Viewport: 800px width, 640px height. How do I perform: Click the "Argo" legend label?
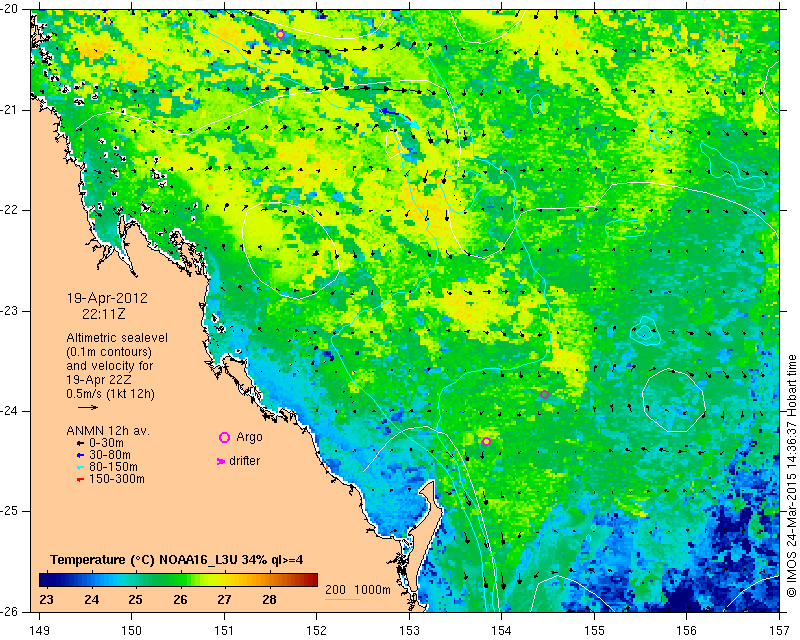(x=249, y=437)
